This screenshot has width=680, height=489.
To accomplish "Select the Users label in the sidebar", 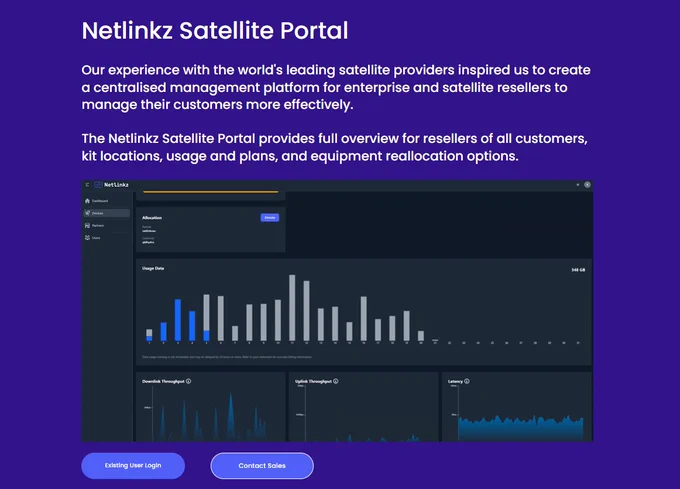I will coord(96,238).
